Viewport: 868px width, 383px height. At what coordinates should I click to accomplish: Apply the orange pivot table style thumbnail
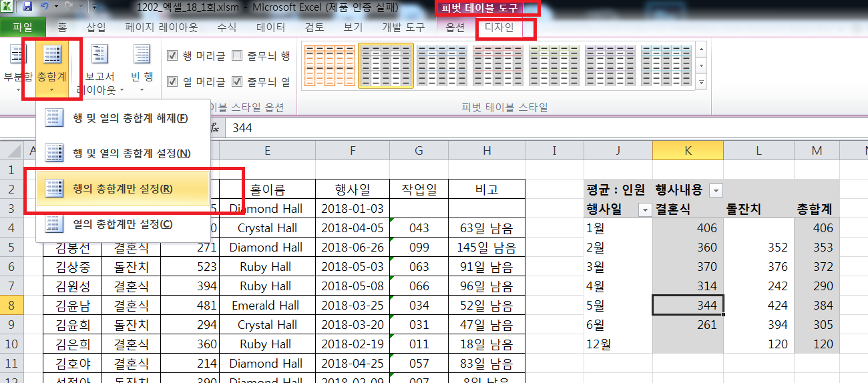329,66
